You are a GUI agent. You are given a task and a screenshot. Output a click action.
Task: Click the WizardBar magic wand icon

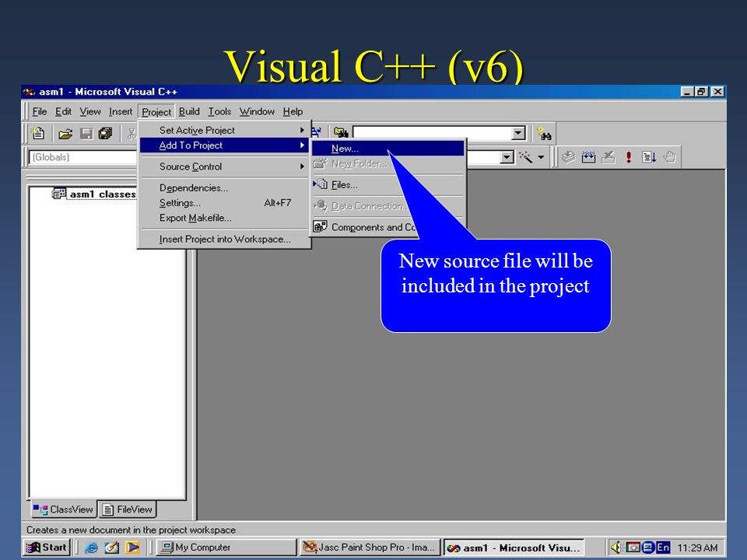tap(526, 156)
